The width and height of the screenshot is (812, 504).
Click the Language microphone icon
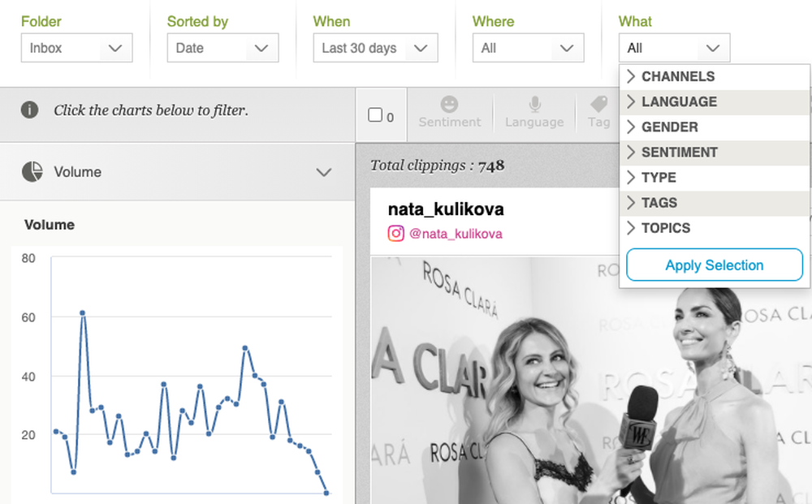534,105
